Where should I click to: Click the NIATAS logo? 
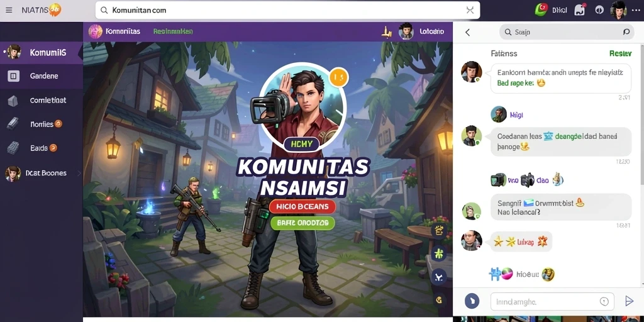[41, 10]
